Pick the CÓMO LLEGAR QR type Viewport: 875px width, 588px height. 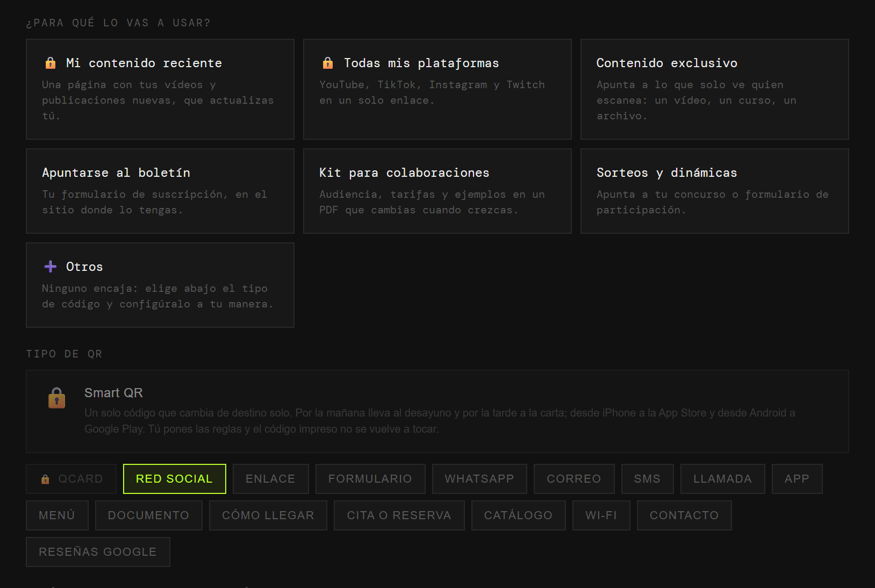(268, 515)
